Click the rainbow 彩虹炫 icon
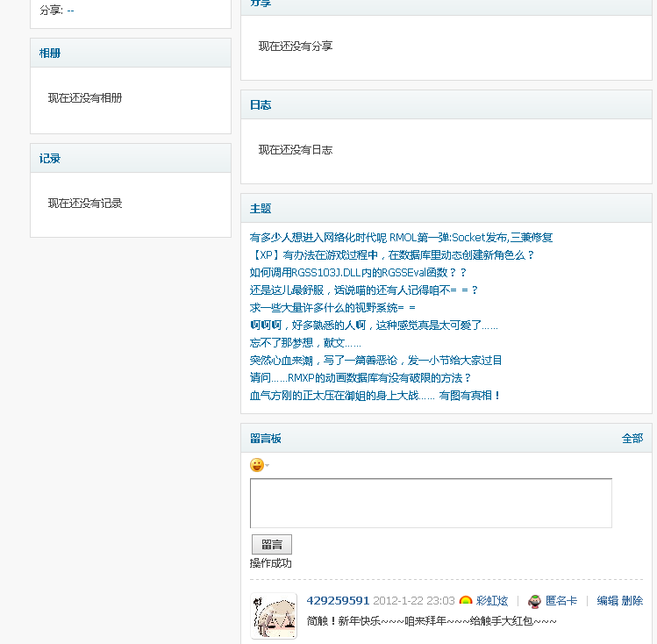The image size is (657, 644). [x=466, y=600]
